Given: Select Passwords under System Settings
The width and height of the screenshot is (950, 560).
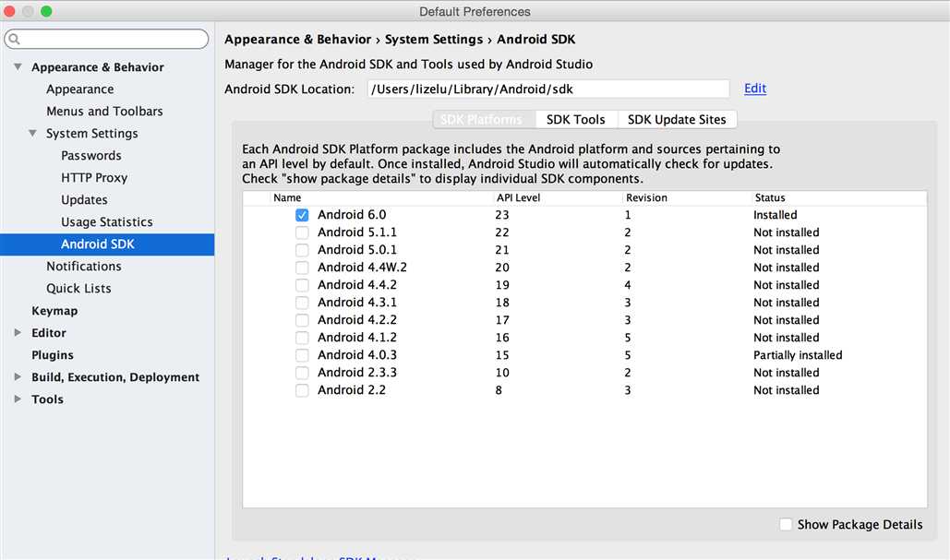Looking at the screenshot, I should [x=90, y=156].
